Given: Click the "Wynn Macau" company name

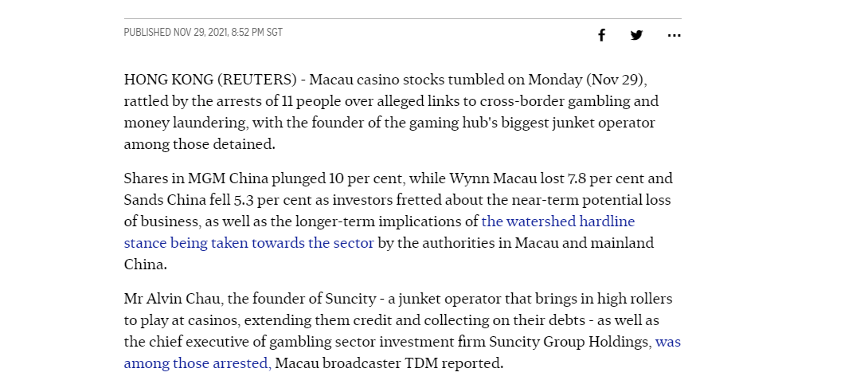Looking at the screenshot, I should click(x=493, y=178).
